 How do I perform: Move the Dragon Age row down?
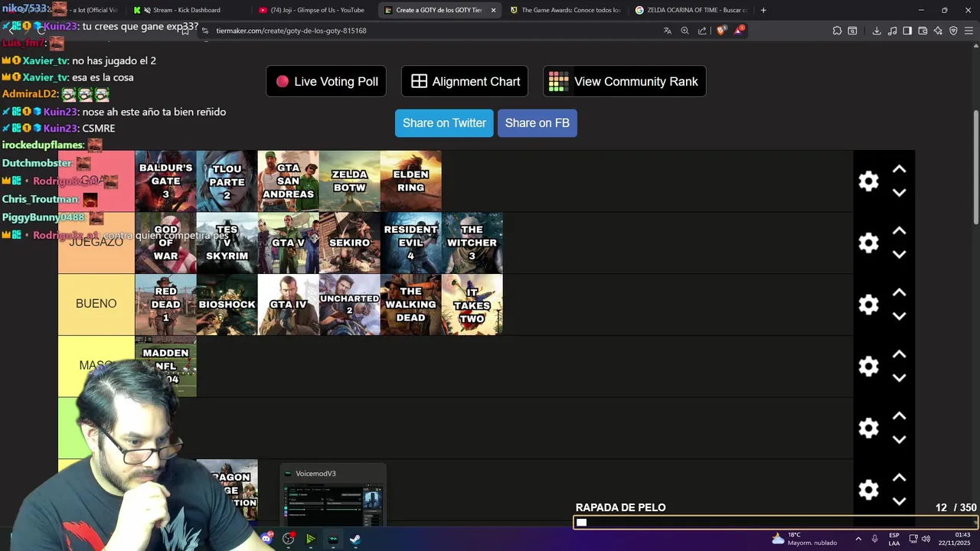pos(900,501)
